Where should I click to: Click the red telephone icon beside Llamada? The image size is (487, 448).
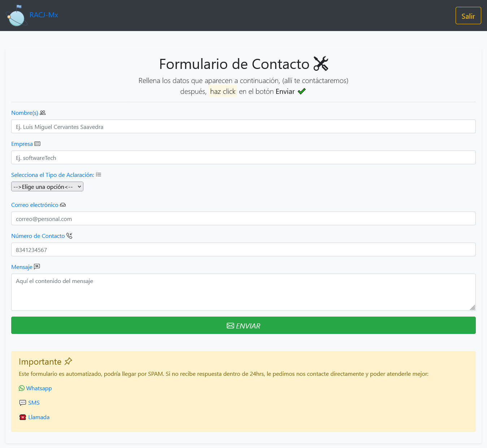(x=22, y=417)
